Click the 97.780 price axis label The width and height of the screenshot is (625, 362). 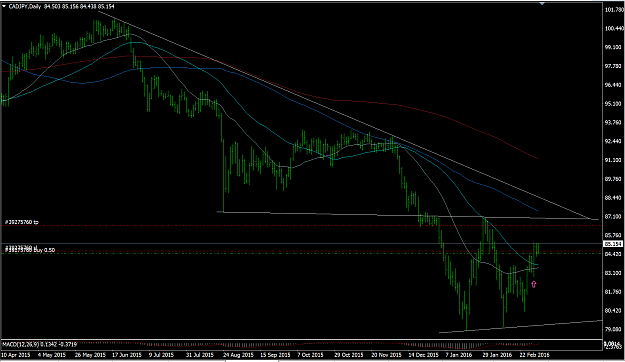point(614,66)
